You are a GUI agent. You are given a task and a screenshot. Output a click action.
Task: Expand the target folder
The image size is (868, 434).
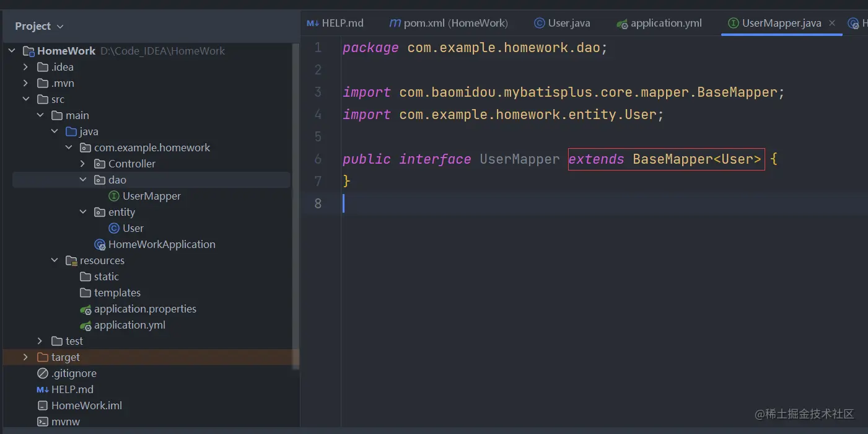coord(25,357)
